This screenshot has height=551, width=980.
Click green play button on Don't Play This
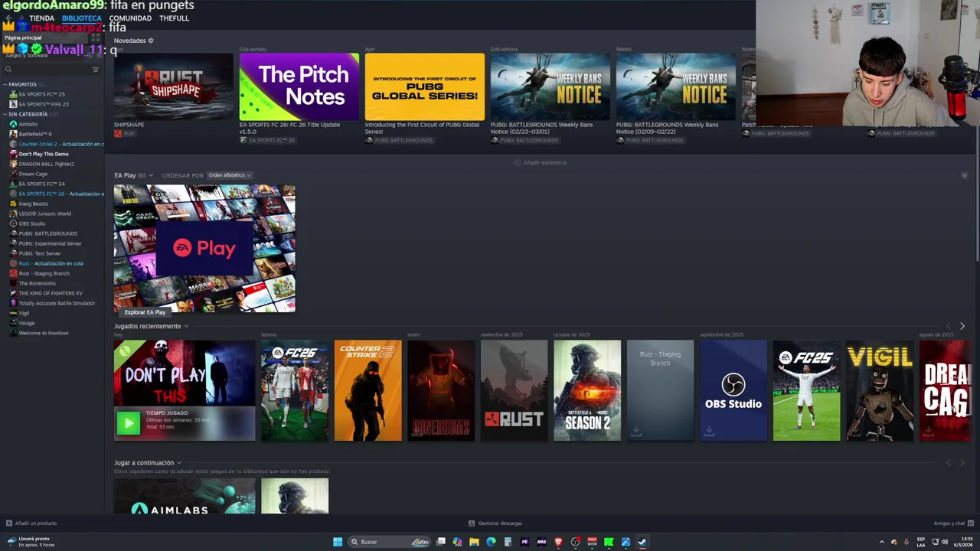click(129, 422)
